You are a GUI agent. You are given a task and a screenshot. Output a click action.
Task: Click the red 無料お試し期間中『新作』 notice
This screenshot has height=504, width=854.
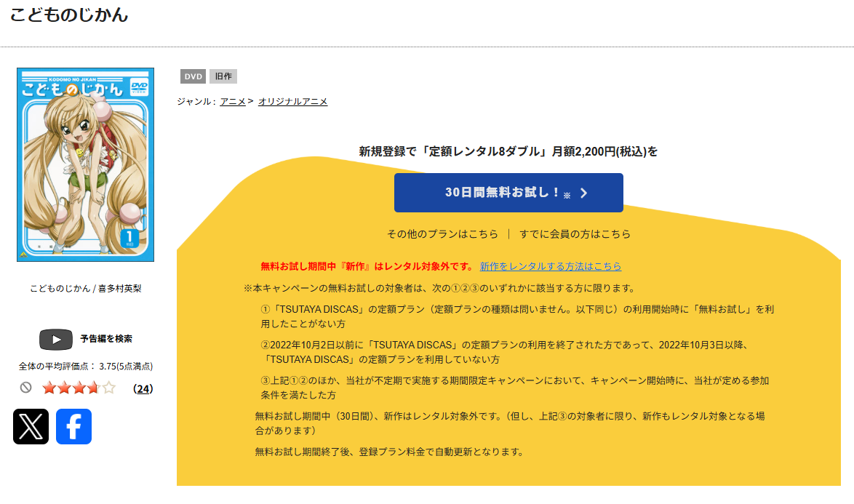(x=367, y=266)
